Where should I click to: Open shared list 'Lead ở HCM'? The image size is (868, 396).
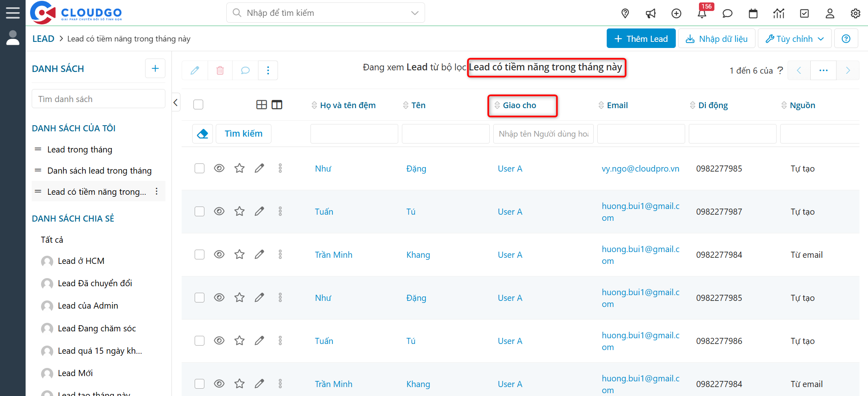pos(81,261)
